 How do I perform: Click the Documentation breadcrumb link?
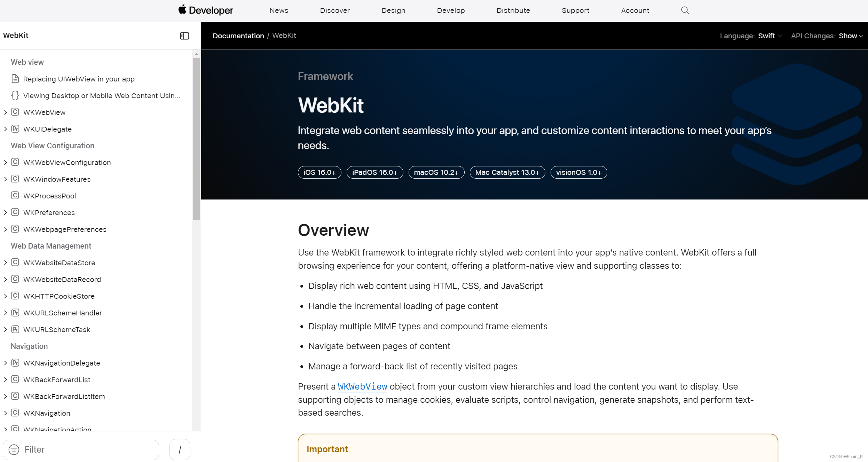point(238,36)
